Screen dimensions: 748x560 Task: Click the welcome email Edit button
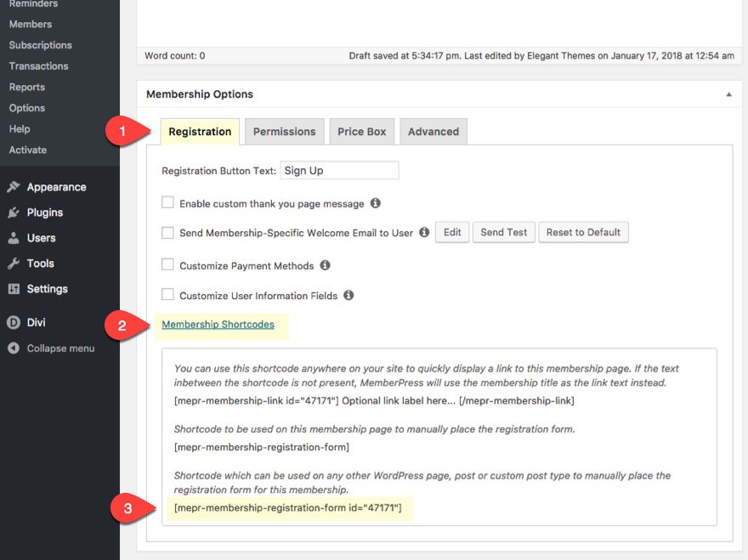click(x=452, y=232)
